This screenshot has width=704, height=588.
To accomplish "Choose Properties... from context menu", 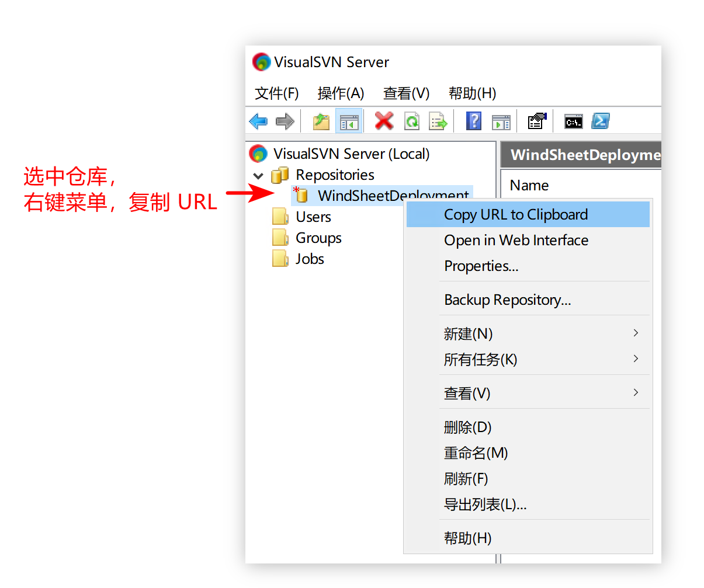I will (x=528, y=266).
